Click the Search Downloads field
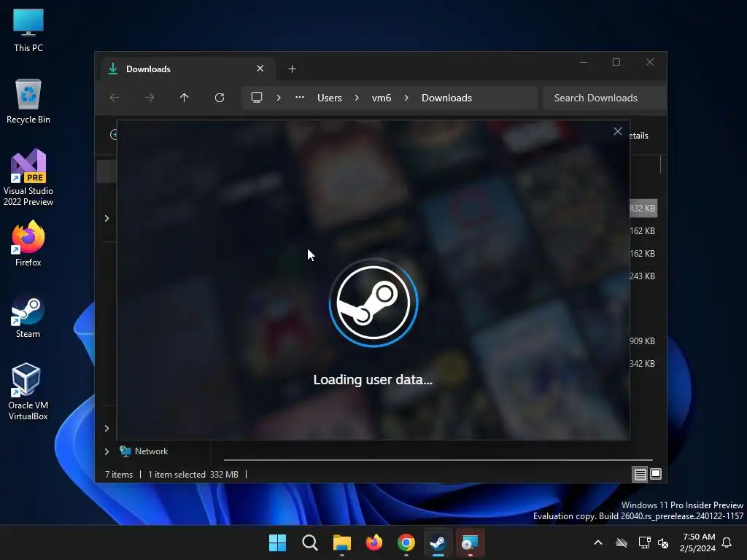Viewport: 747px width, 560px height. (604, 98)
